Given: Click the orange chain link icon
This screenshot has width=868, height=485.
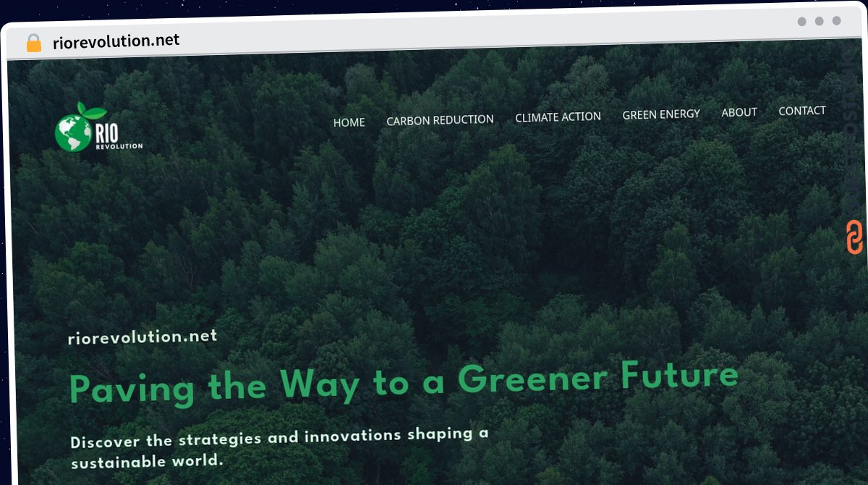Looking at the screenshot, I should coord(854,237).
